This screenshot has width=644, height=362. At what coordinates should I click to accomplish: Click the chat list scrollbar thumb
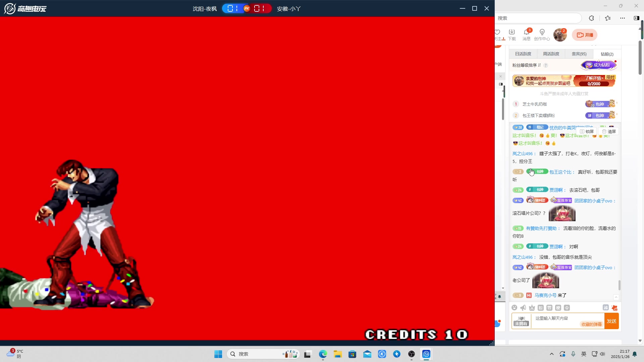[x=619, y=285]
